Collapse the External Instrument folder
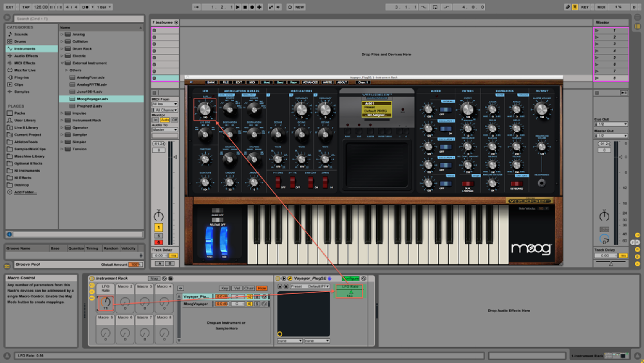The image size is (644, 363). coord(62,63)
